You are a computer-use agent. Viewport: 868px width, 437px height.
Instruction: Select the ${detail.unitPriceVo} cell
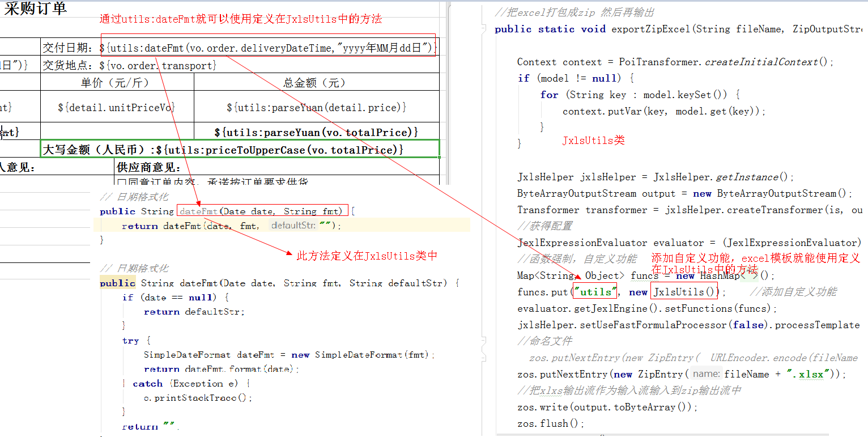tap(117, 107)
